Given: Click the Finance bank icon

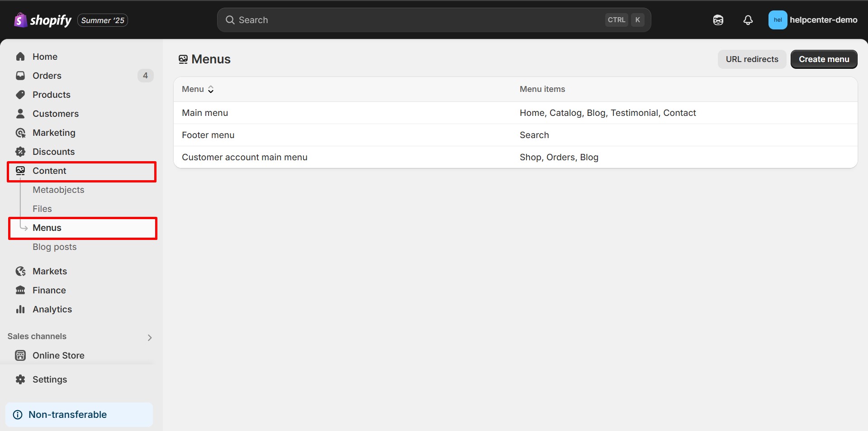Looking at the screenshot, I should click(x=20, y=290).
